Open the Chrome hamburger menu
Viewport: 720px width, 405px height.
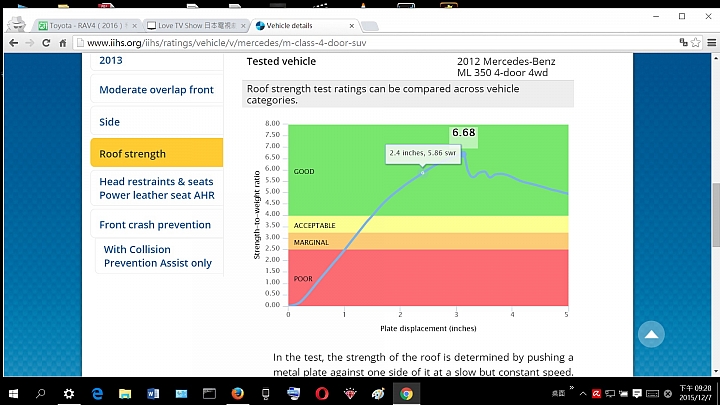click(711, 43)
